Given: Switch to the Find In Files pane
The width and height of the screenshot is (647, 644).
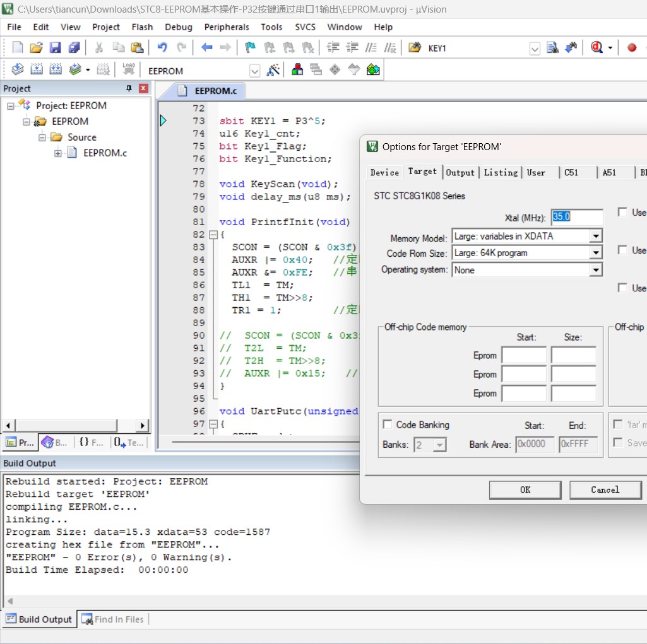Looking at the screenshot, I should (112, 619).
